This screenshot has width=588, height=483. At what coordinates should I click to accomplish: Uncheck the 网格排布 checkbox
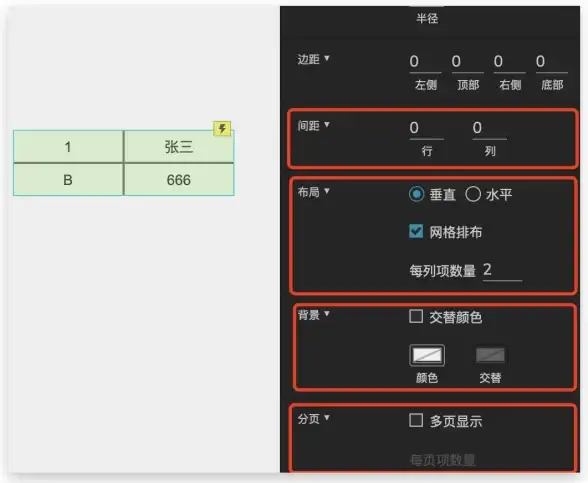coord(416,232)
